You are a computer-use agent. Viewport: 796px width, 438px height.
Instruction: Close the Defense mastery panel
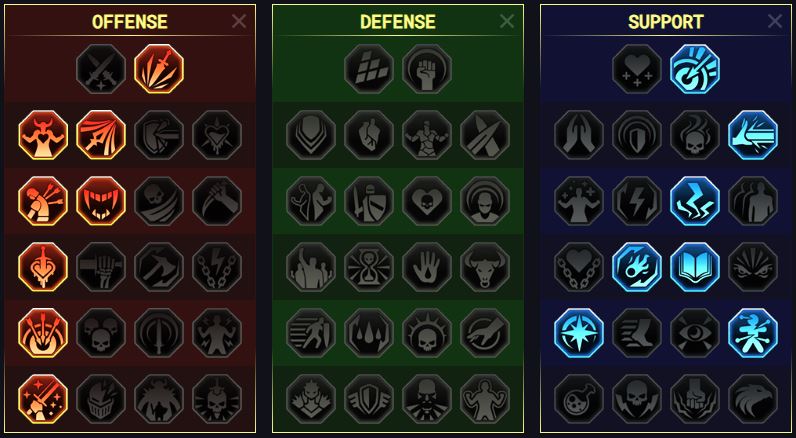[507, 21]
